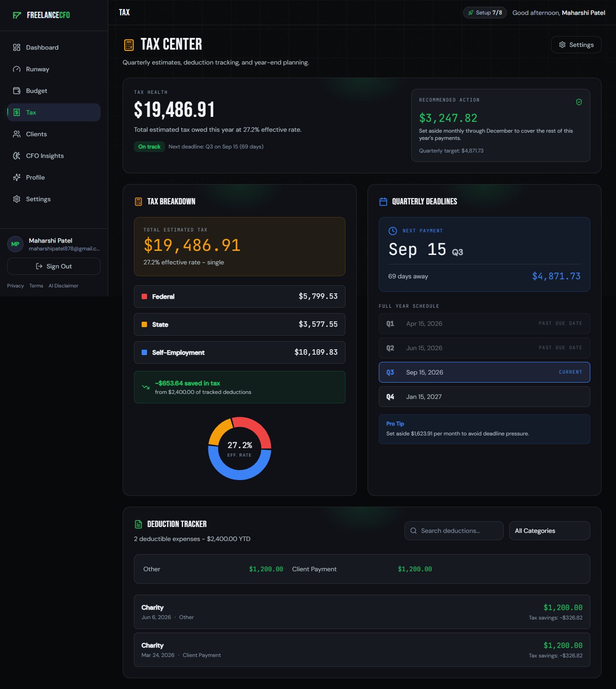Open the Dashboard page

point(54,47)
